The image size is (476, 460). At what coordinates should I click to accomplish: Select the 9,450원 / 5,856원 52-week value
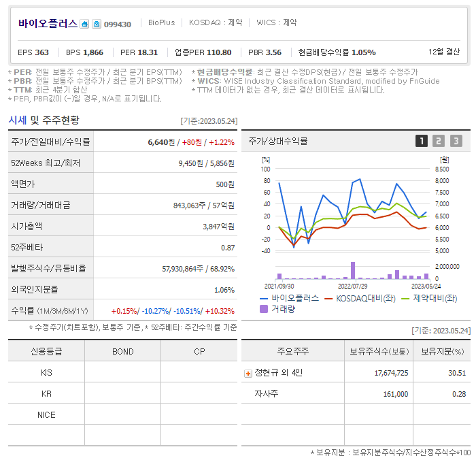click(x=207, y=163)
